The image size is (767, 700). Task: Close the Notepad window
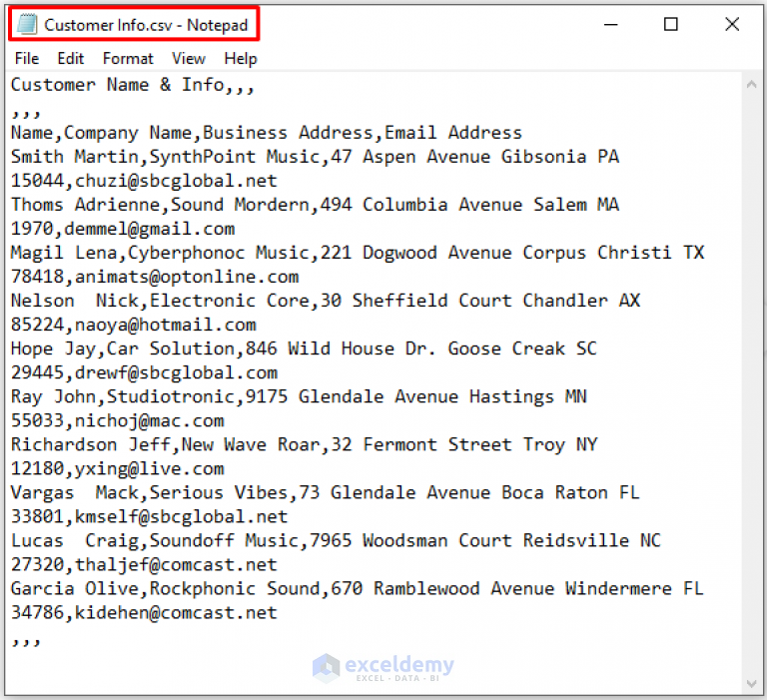(732, 24)
